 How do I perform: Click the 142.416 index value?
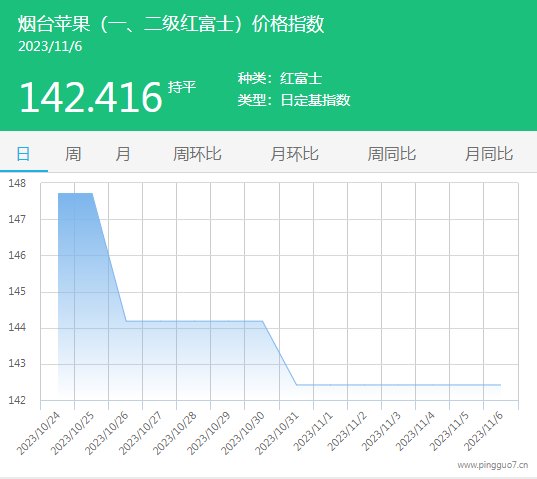pyautogui.click(x=90, y=97)
